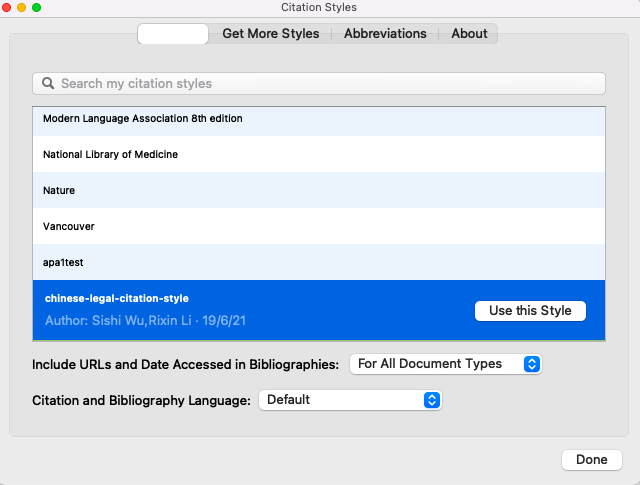Select the blank first tab
The image size is (640, 485).
coord(173,33)
